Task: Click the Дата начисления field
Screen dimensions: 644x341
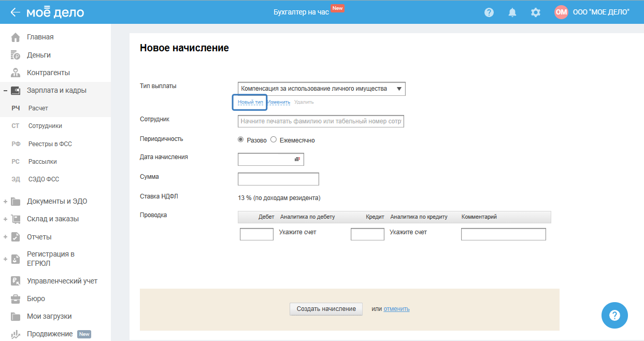Action: tap(271, 159)
